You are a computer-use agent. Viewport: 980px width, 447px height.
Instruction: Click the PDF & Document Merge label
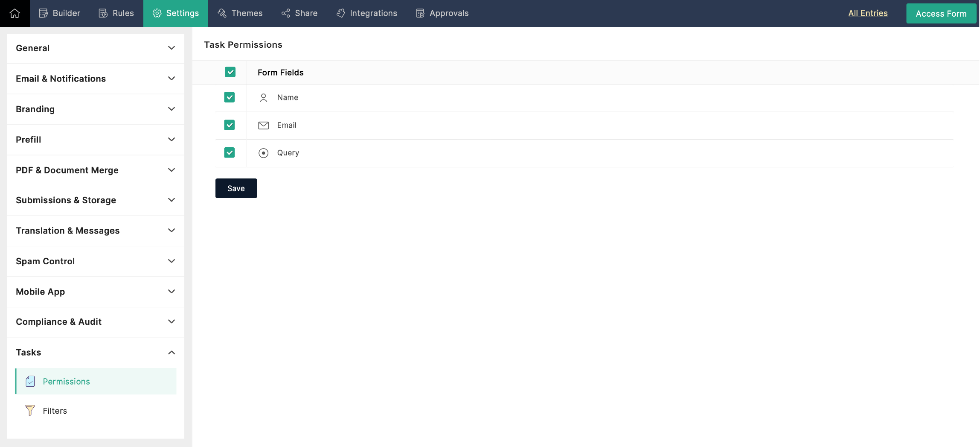tap(67, 170)
